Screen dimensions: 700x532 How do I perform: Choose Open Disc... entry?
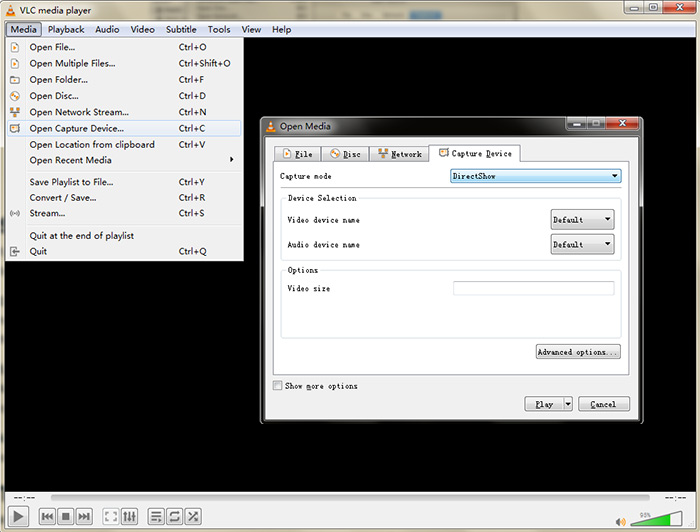pyautogui.click(x=124, y=96)
